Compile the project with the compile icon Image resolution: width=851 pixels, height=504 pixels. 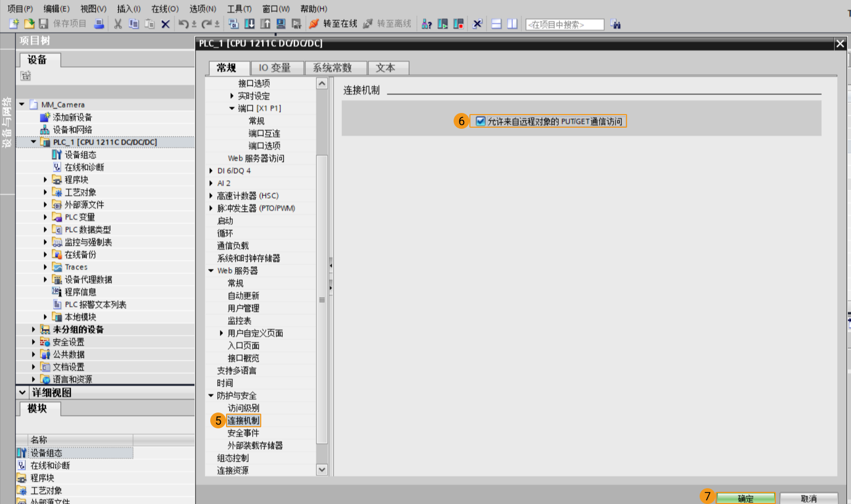(233, 24)
